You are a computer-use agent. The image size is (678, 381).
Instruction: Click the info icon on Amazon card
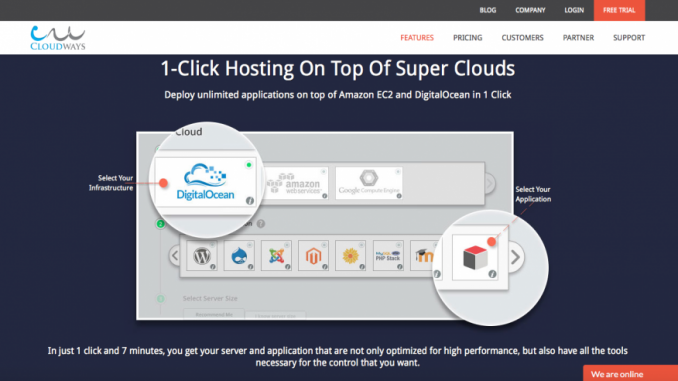point(324,196)
